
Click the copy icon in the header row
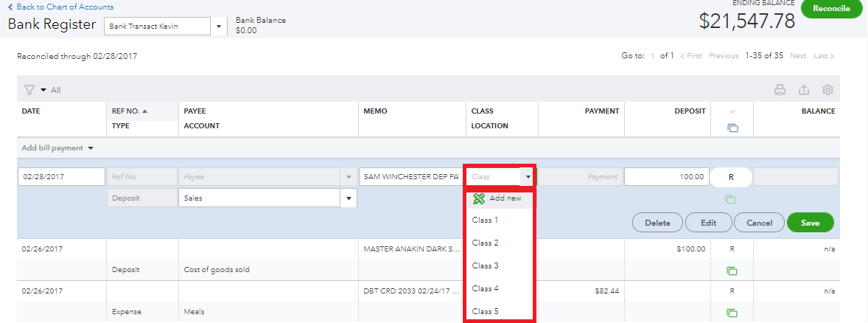click(x=732, y=128)
